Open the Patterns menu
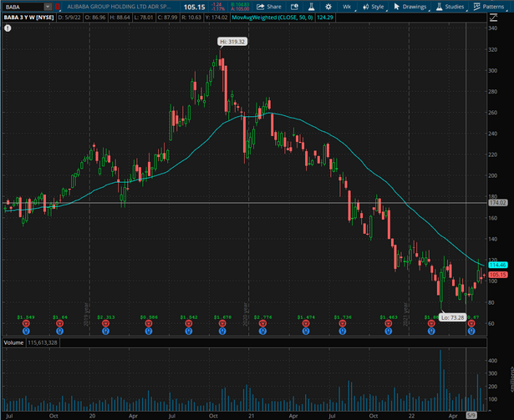 (x=489, y=7)
